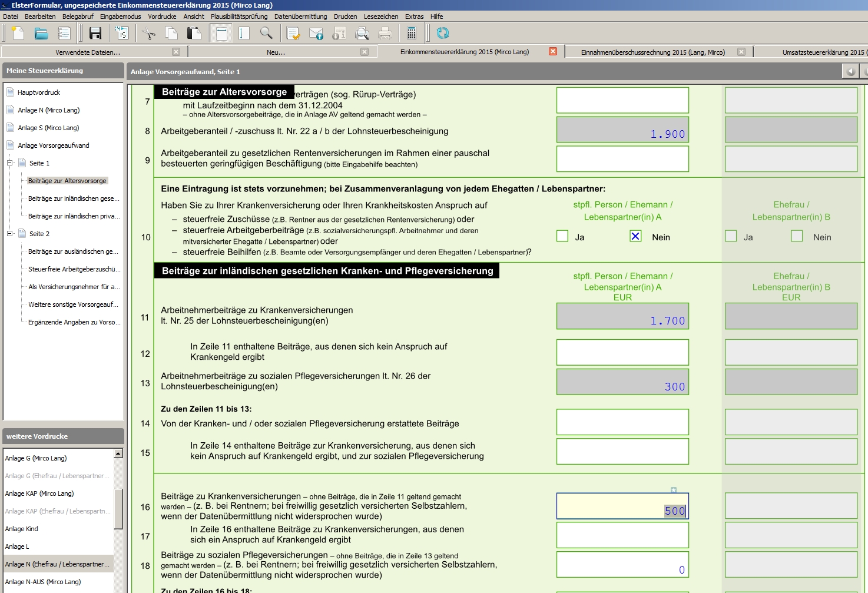Viewport: 868px width, 593px height.
Task: Click the magnifier zoom icon
Action: click(266, 34)
